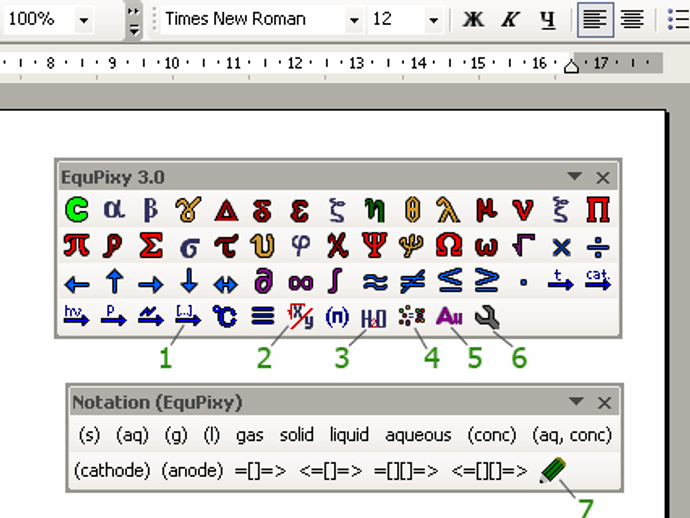Viewport: 690px width, 518px height.
Task: Expand the toolbar options chevron
Action: 133,21
